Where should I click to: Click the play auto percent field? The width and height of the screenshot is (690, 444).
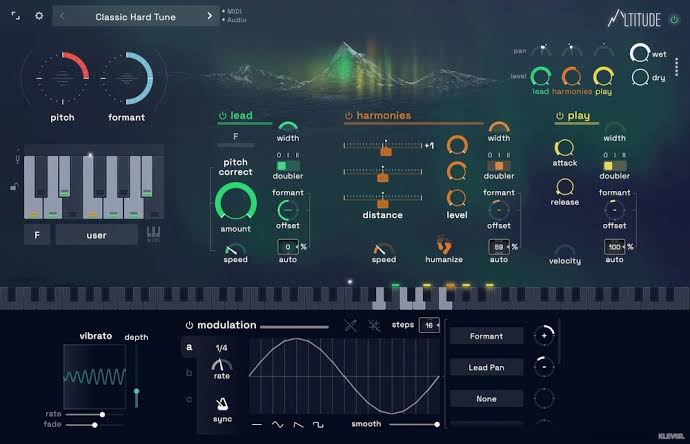coord(614,247)
